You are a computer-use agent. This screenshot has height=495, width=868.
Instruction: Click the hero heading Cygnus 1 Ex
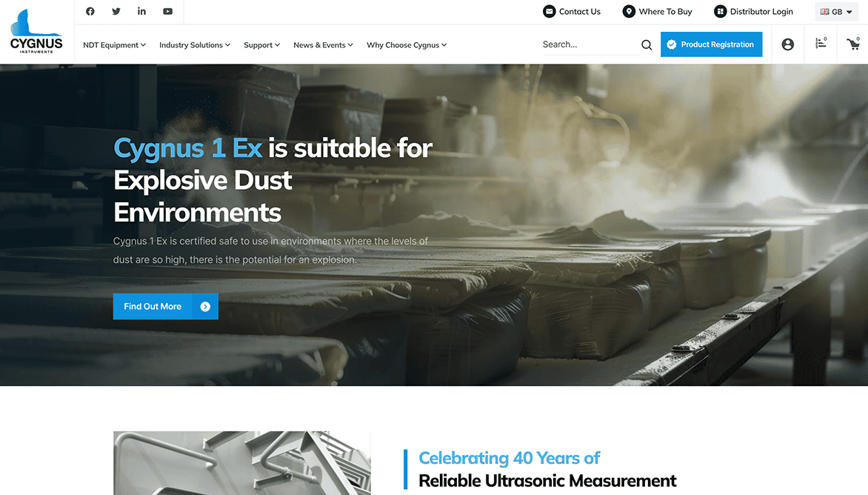pyautogui.click(x=187, y=148)
